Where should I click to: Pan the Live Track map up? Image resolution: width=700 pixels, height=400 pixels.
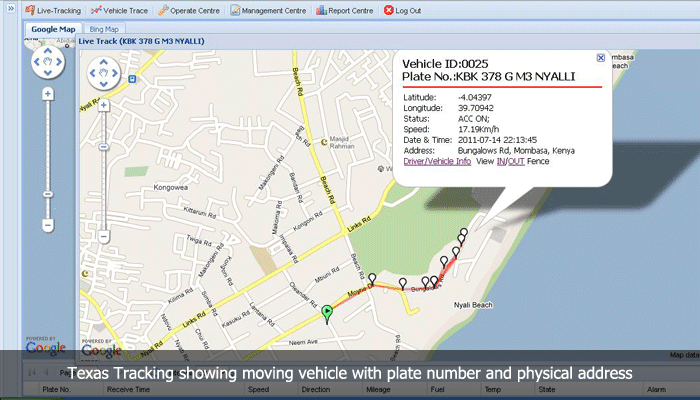pyautogui.click(x=104, y=62)
